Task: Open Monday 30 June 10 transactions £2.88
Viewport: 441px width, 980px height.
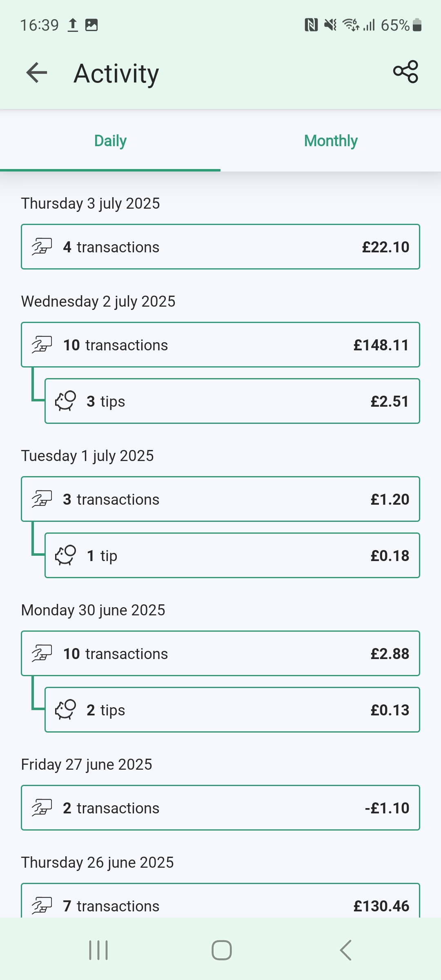Action: click(220, 653)
